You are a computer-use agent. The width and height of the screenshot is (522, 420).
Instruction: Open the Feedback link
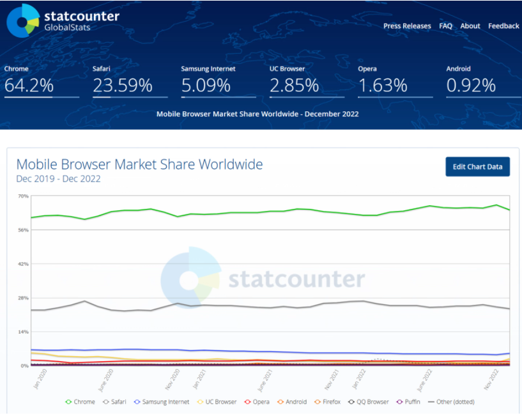pyautogui.click(x=503, y=26)
